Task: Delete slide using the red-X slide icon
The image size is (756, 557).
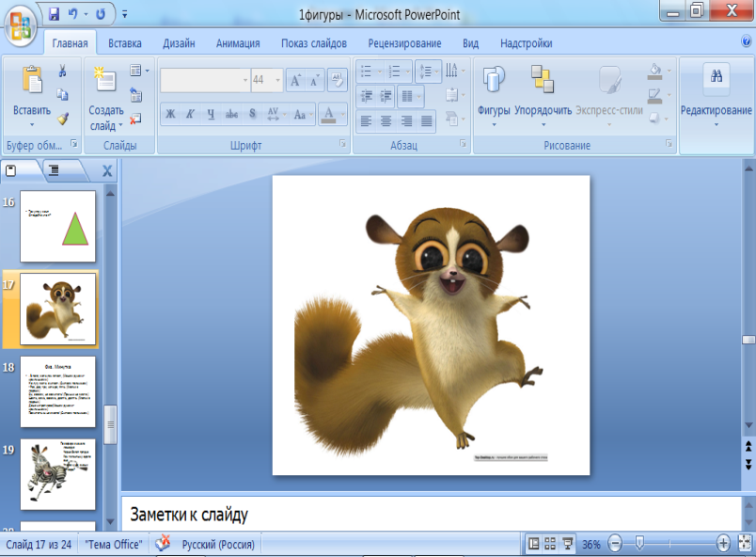Action: [135, 119]
